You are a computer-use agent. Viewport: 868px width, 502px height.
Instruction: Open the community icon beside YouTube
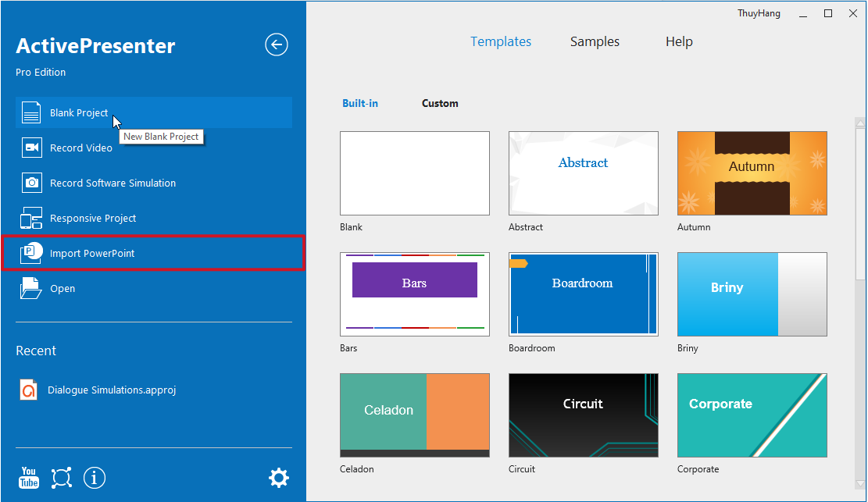(62, 478)
